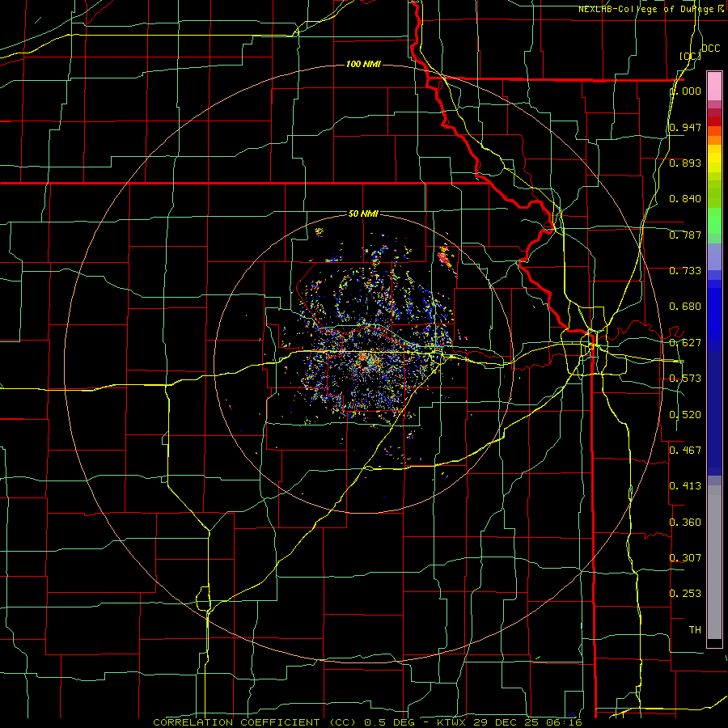The width and height of the screenshot is (728, 728).
Task: Click the 0.947 scale value
Action: (685, 127)
